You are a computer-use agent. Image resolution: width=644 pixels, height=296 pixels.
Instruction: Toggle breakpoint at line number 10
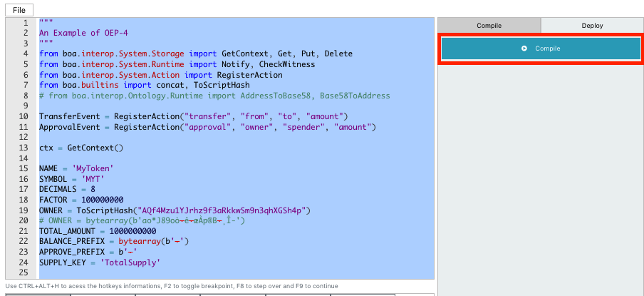[24, 116]
